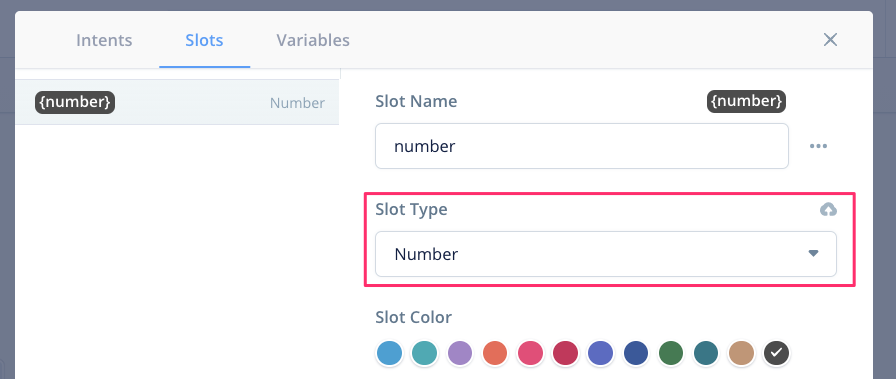
Task: Pick the dark teal slot color
Action: pyautogui.click(x=706, y=353)
